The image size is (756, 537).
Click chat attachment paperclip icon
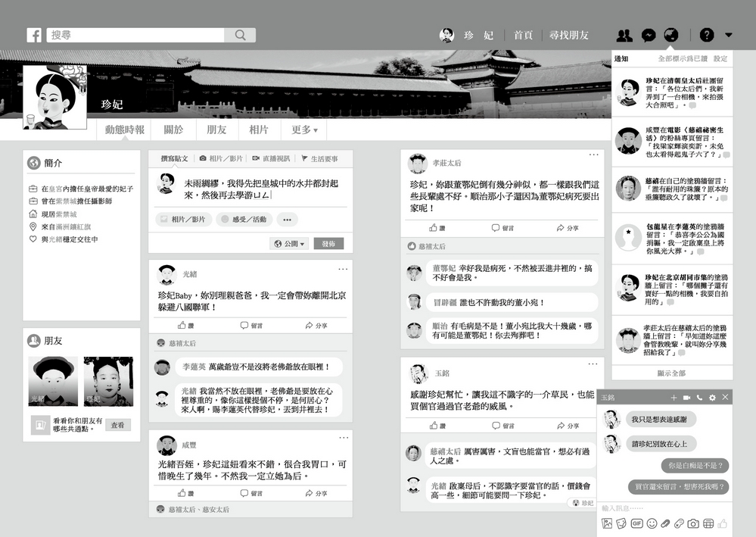pyautogui.click(x=665, y=523)
